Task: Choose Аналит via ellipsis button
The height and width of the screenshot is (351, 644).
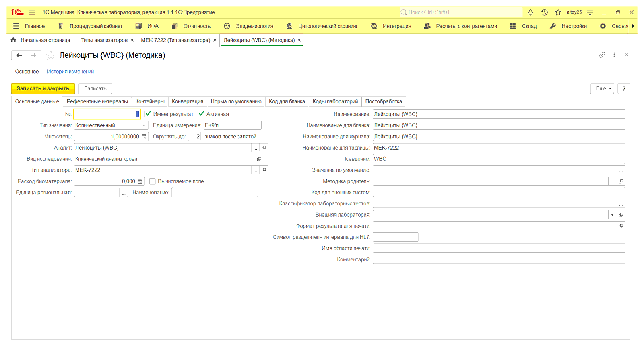Action: point(255,148)
